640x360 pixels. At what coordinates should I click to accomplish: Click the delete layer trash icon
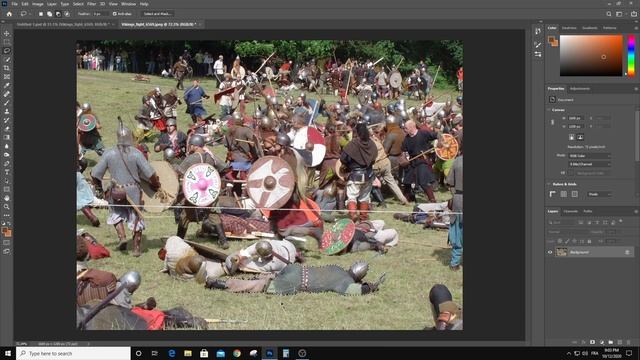click(629, 342)
